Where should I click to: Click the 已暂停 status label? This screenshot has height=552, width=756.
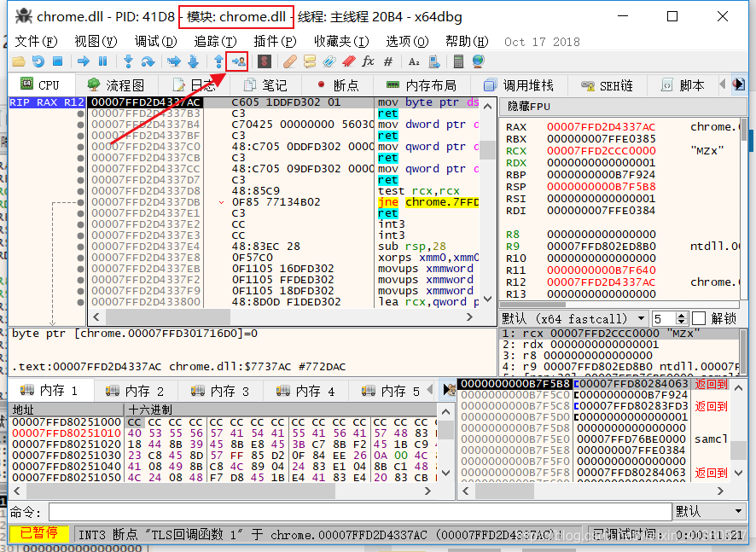[x=38, y=533]
